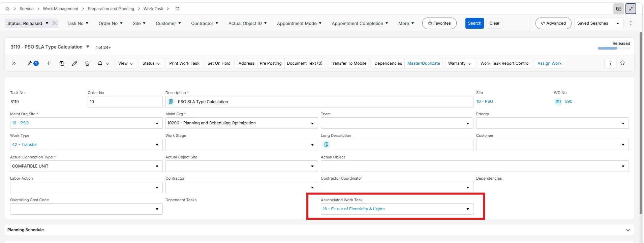
Task: Open the Contractor filter dropdown
Action: coord(205,23)
